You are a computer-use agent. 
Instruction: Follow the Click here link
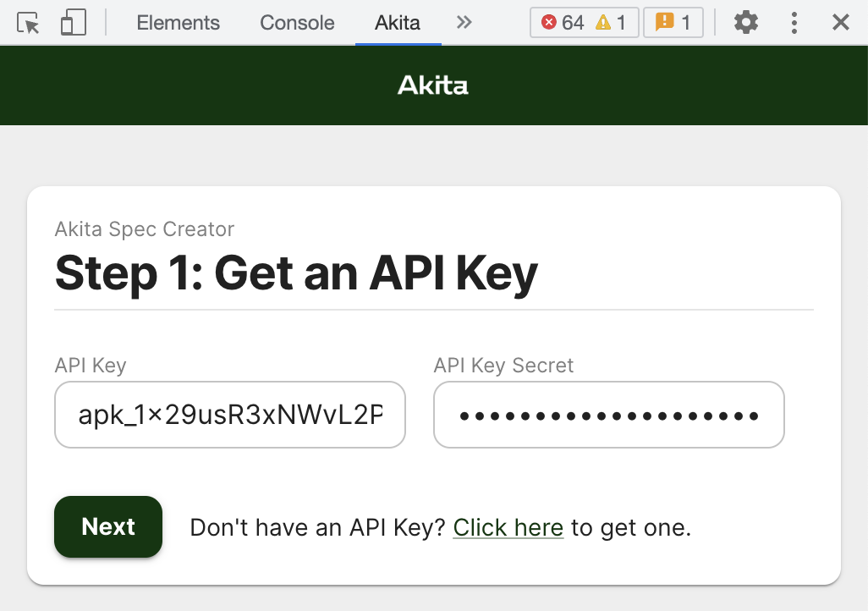[x=508, y=527]
